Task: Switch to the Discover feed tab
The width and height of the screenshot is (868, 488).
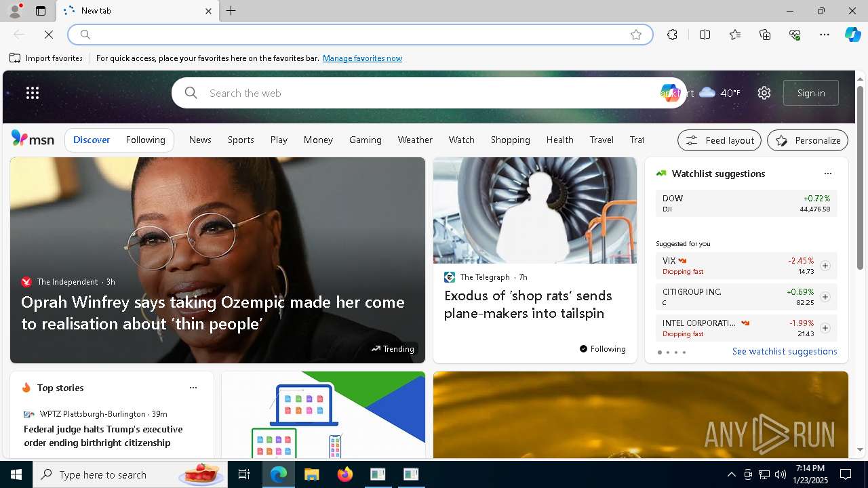Action: point(92,140)
